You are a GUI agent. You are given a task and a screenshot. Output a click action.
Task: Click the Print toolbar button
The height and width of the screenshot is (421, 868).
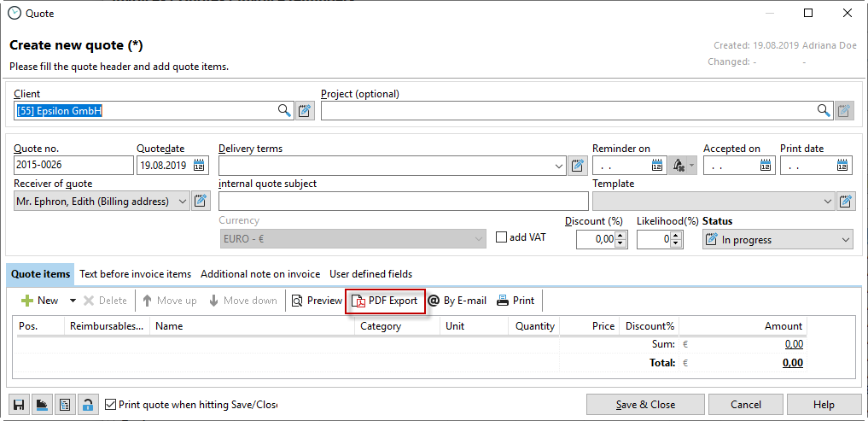[516, 301]
